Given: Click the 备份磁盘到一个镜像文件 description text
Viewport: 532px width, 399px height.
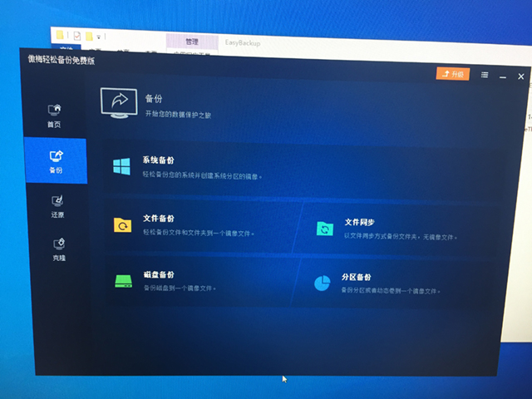Looking at the screenshot, I should point(180,288).
